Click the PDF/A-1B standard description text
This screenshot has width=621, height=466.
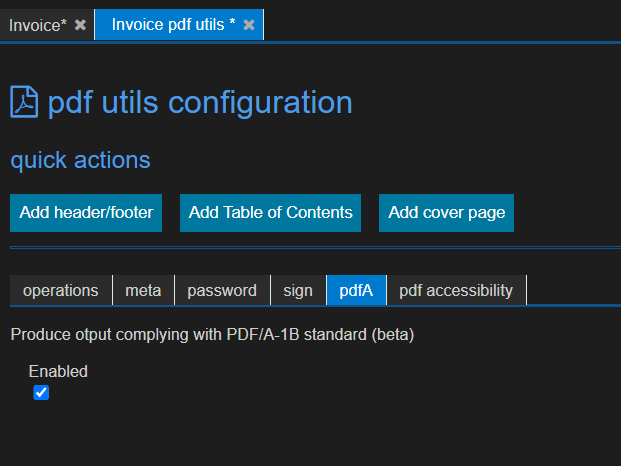tap(212, 335)
